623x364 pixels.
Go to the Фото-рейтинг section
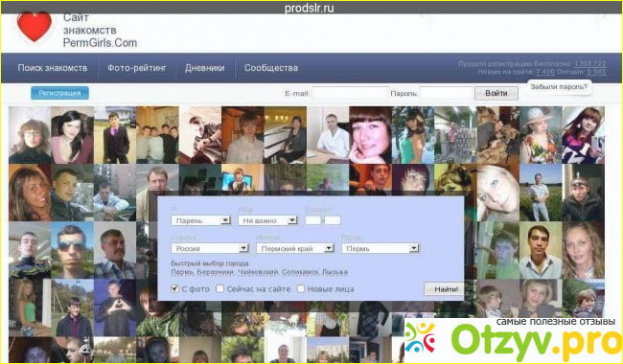pos(137,68)
